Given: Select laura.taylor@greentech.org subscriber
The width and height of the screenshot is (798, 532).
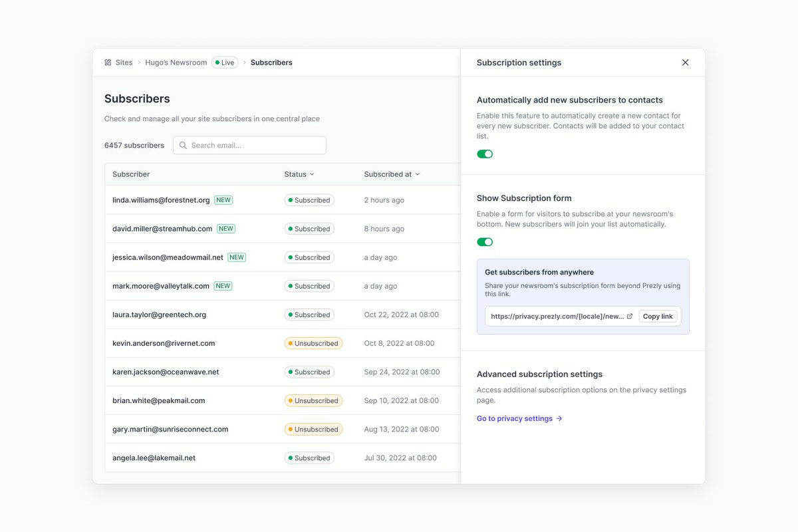Looking at the screenshot, I should [x=159, y=315].
